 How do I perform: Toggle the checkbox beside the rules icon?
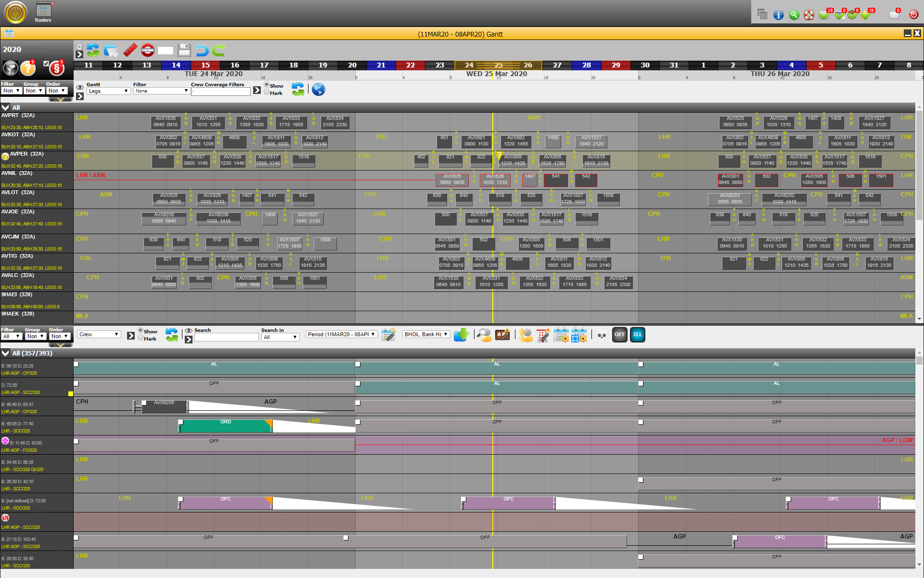[x=46, y=64]
